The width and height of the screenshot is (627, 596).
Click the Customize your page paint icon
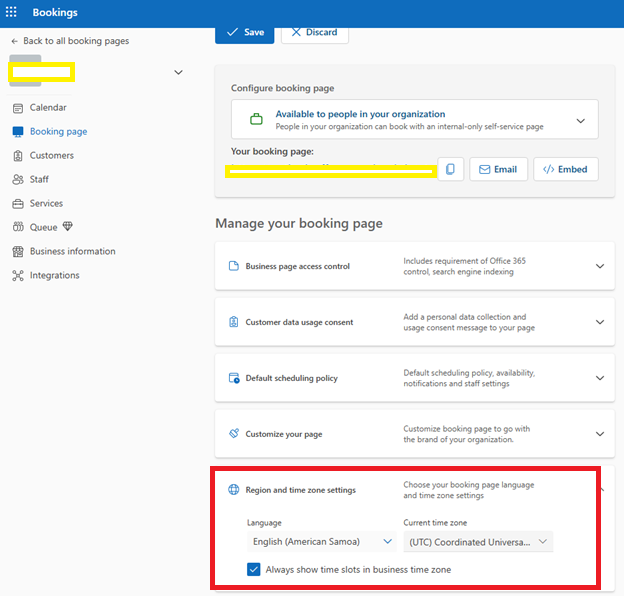[234, 434]
